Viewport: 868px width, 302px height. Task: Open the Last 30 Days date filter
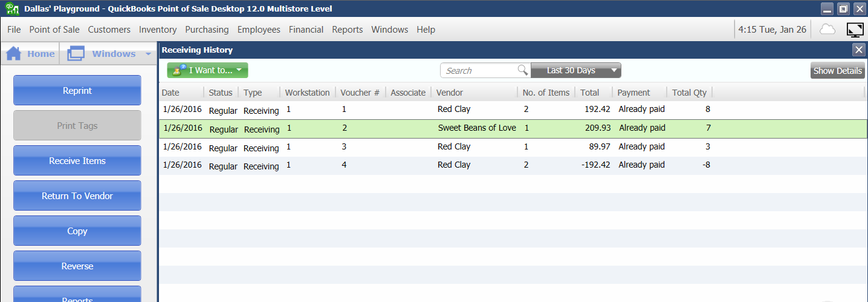coord(575,70)
